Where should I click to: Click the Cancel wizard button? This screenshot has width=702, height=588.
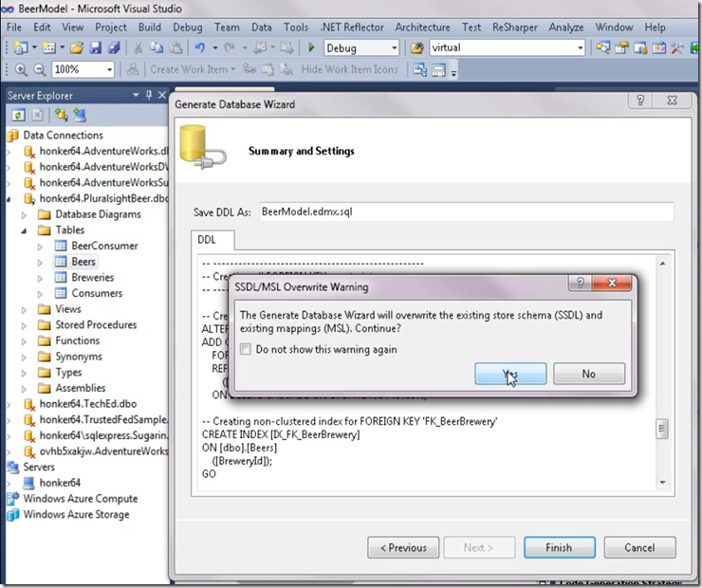coord(639,547)
